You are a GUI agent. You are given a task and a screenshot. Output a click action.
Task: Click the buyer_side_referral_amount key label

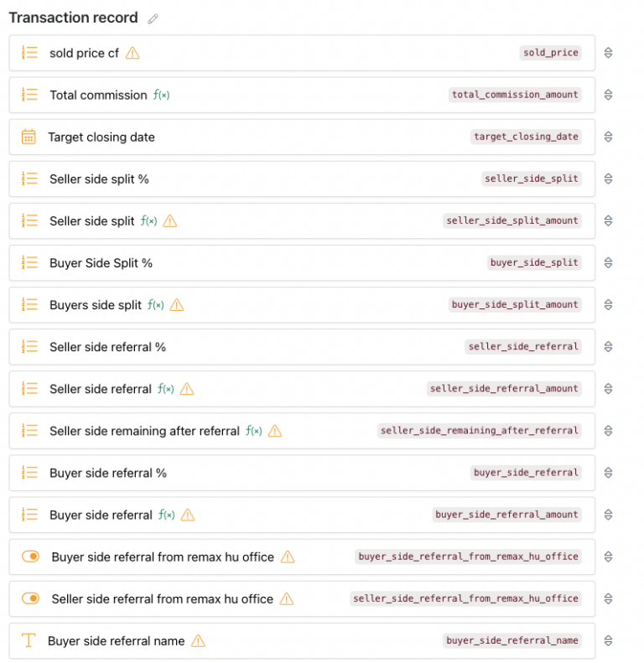click(x=506, y=515)
